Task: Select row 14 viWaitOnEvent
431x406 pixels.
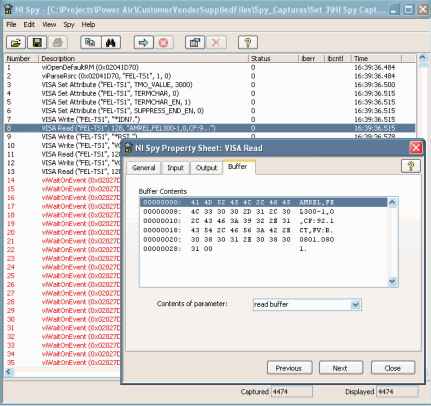Action: (x=63, y=180)
